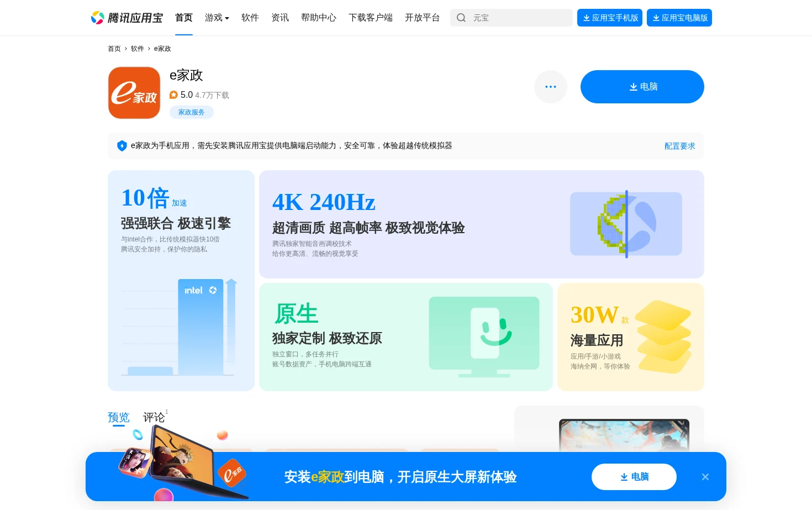This screenshot has height=510, width=812.
Task: Open 帮助中心
Action: click(319, 18)
